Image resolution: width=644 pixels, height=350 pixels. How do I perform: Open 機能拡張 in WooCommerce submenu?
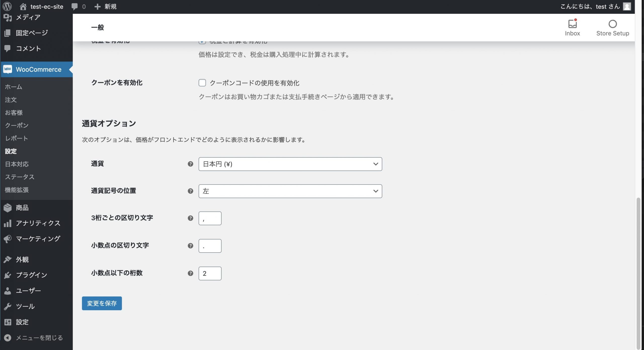coord(17,190)
